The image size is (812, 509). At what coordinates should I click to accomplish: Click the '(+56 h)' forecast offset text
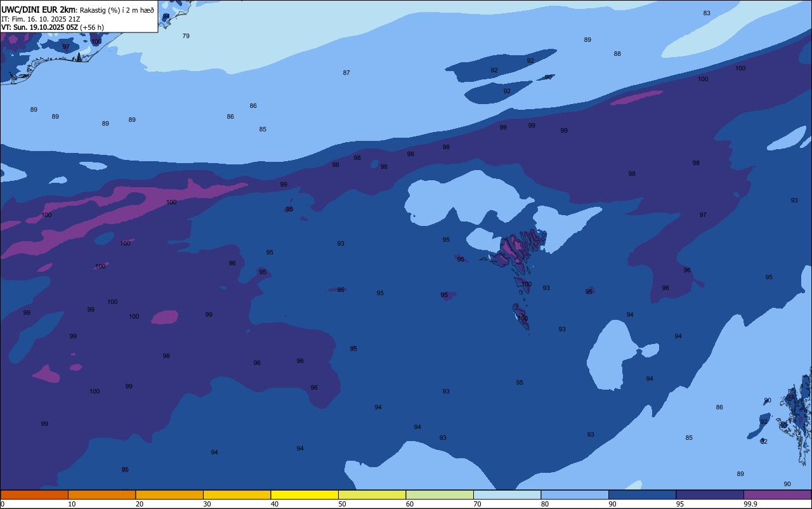coord(92,27)
